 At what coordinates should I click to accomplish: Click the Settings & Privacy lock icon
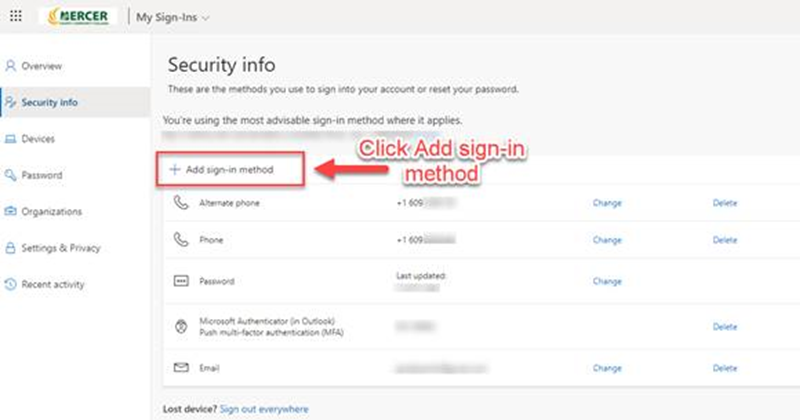click(11, 248)
